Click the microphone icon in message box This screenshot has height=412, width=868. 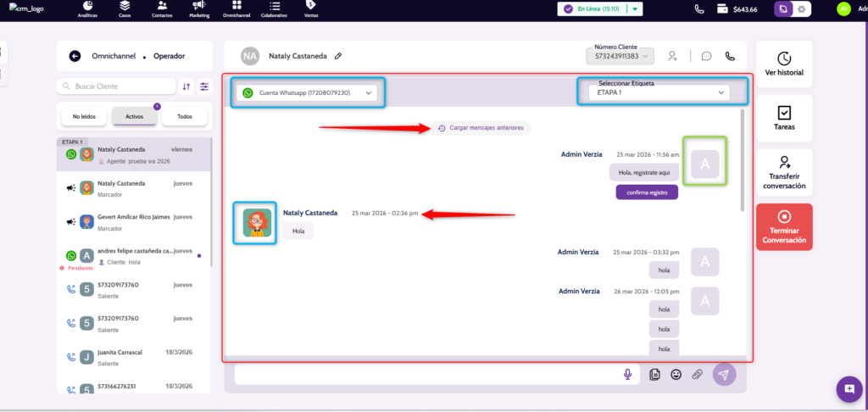point(628,374)
